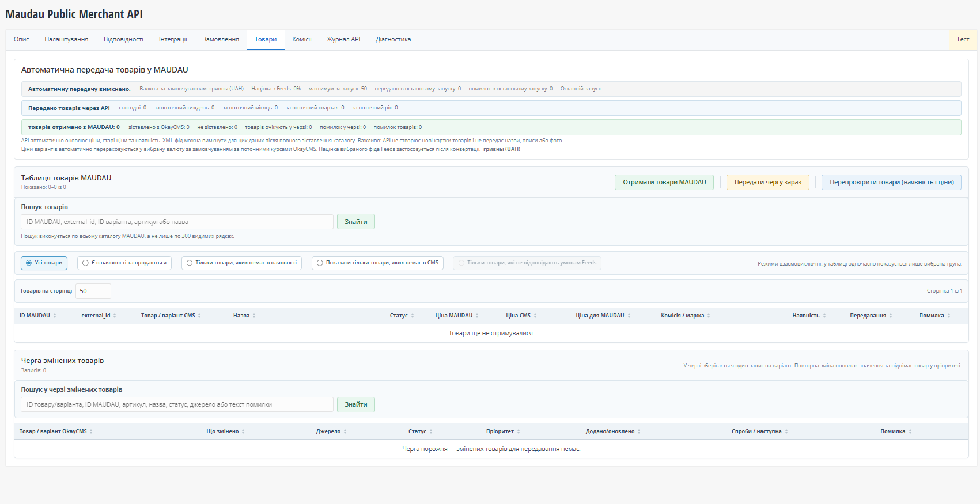Click 'Передано товарів через API' label
980x504 pixels.
[69, 108]
